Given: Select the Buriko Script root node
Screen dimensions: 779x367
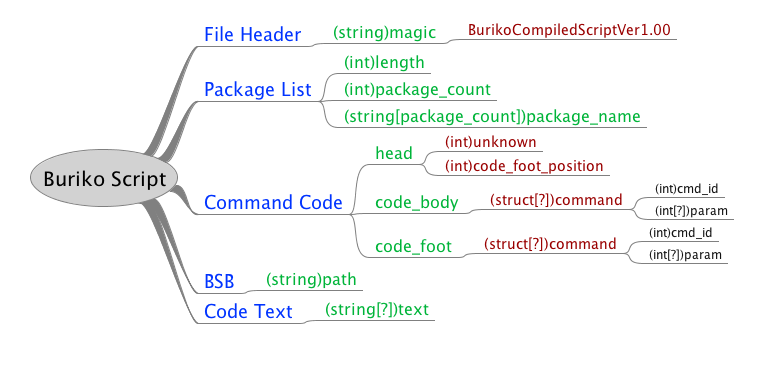Looking at the screenshot, I should 104,179.
